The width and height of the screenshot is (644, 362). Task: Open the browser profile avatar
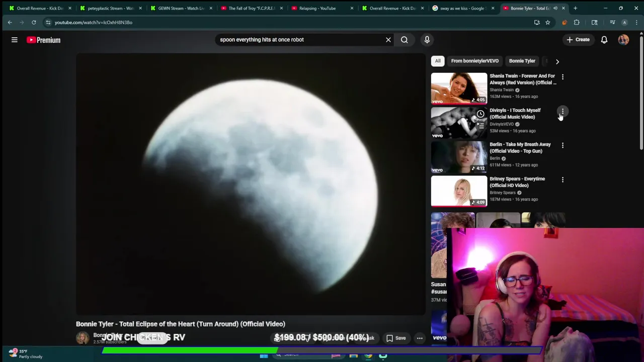624,22
